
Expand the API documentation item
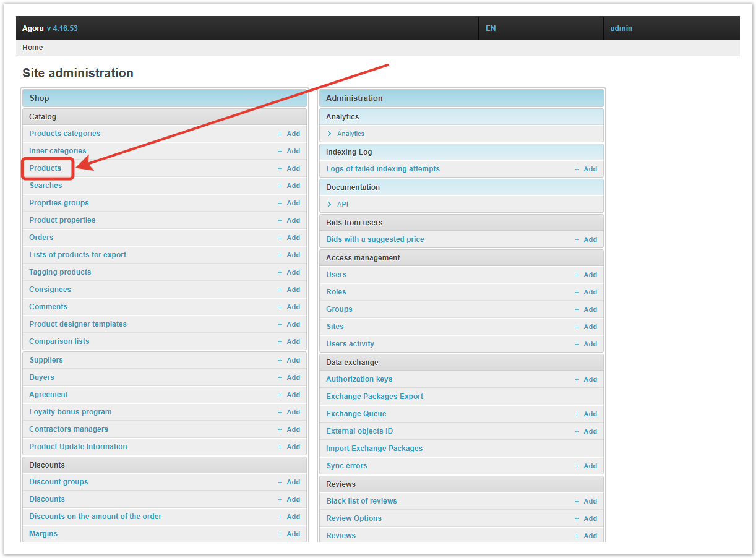coord(330,204)
